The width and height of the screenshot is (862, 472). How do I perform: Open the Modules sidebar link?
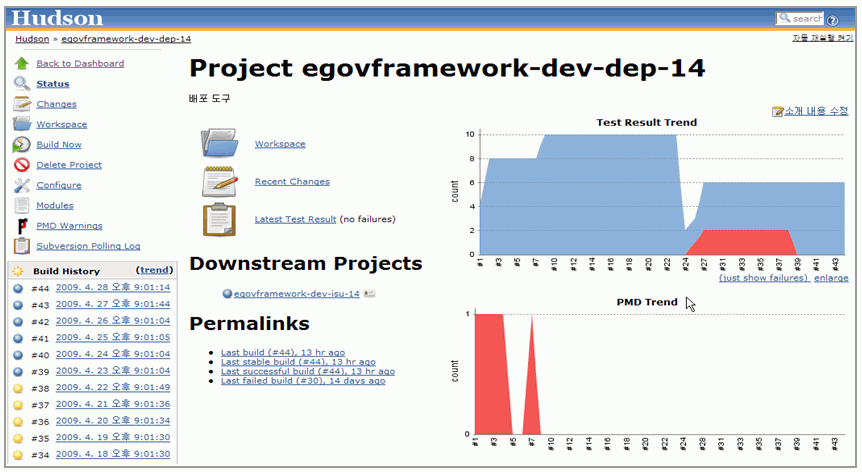[55, 205]
